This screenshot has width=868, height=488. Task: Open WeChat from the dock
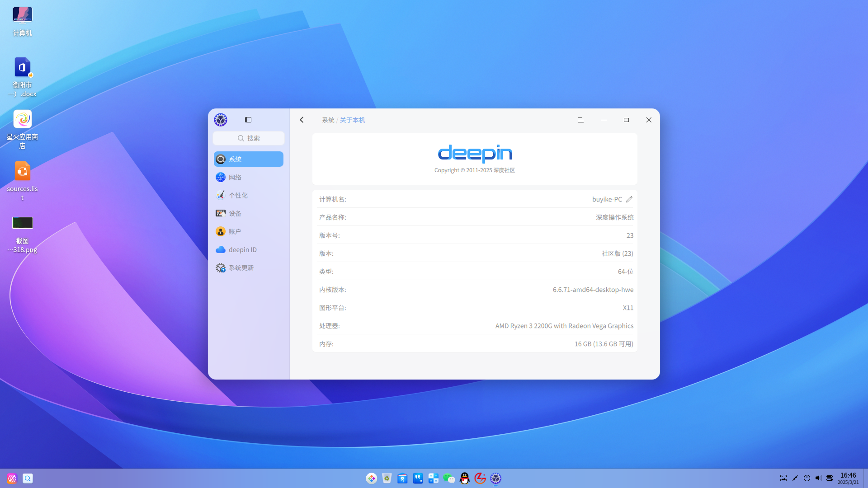tap(449, 479)
